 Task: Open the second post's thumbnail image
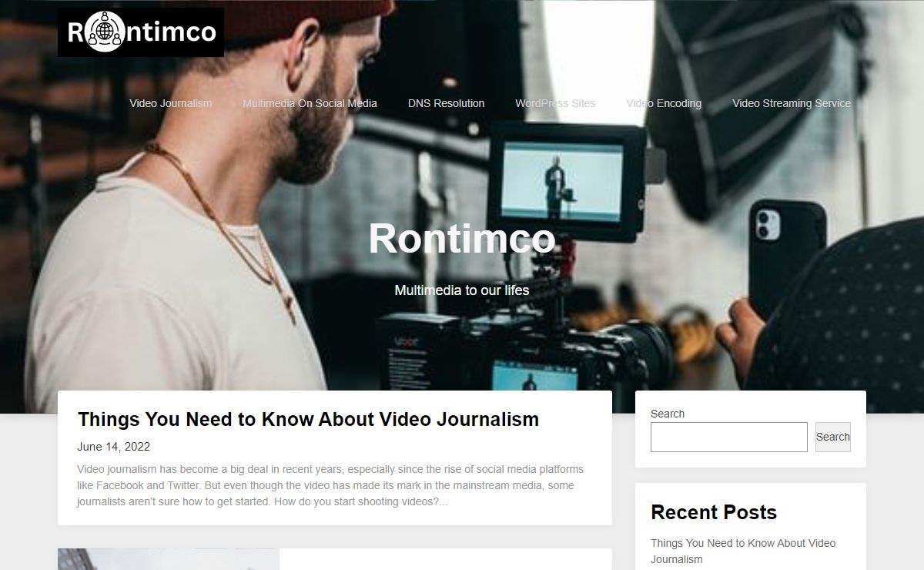[169, 559]
